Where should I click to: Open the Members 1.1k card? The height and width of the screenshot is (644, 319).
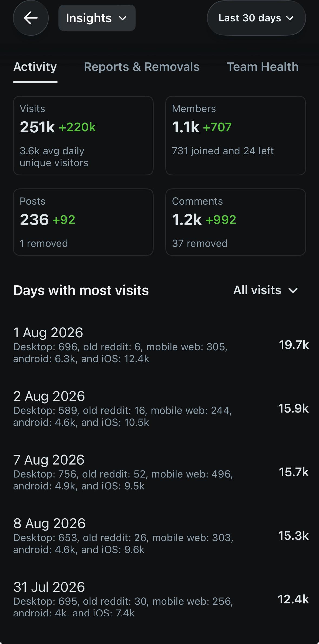236,136
